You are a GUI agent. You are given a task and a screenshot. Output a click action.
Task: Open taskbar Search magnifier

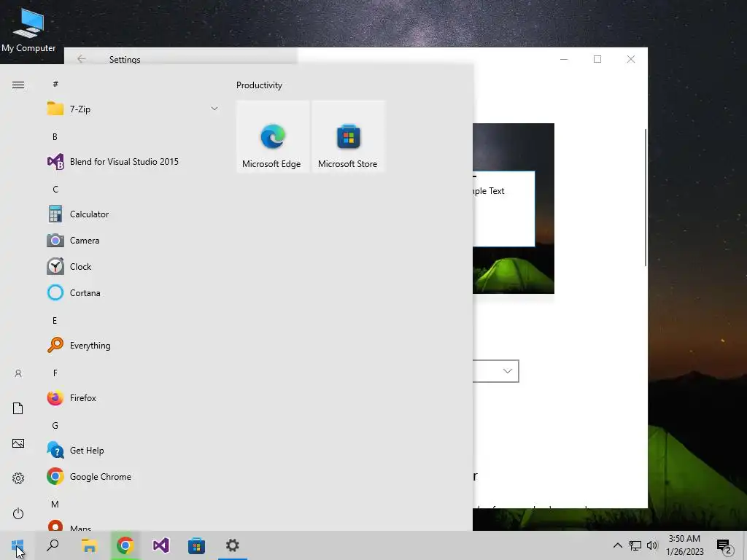[53, 545]
